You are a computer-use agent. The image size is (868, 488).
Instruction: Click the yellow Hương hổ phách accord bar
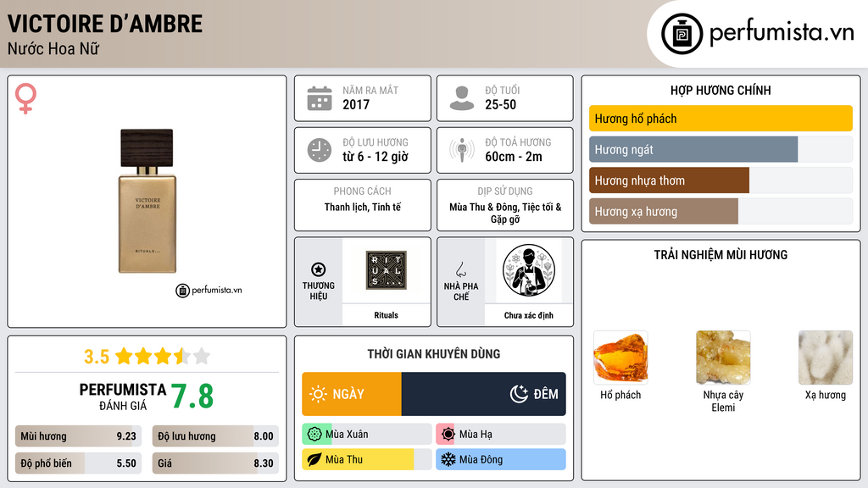tap(721, 119)
